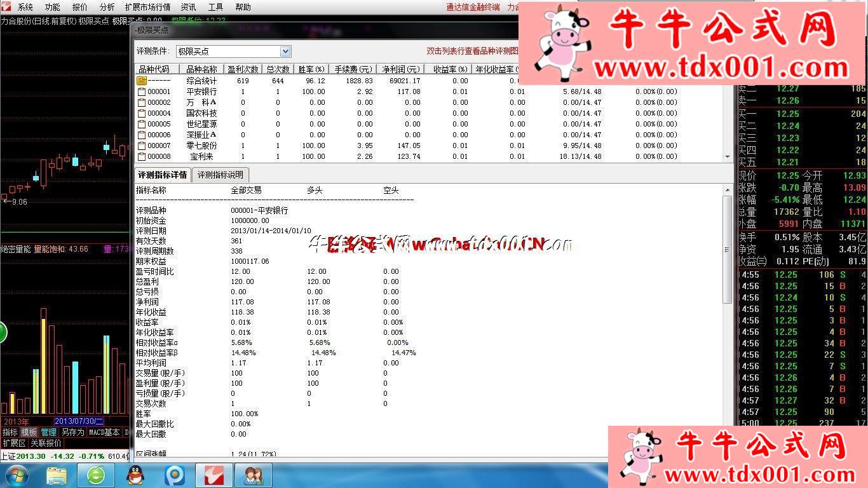Screen dimensions: 868x488
Task: Open the 报价 menu
Action: (80, 7)
